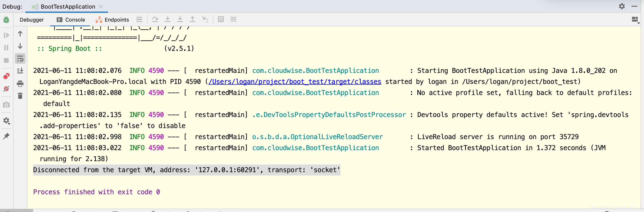Click the Rerun debug bug icon
644x212 pixels.
pos(6,19)
